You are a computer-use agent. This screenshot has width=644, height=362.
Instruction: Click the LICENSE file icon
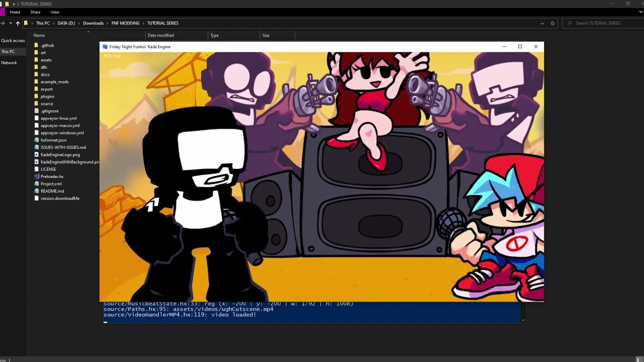click(x=36, y=169)
